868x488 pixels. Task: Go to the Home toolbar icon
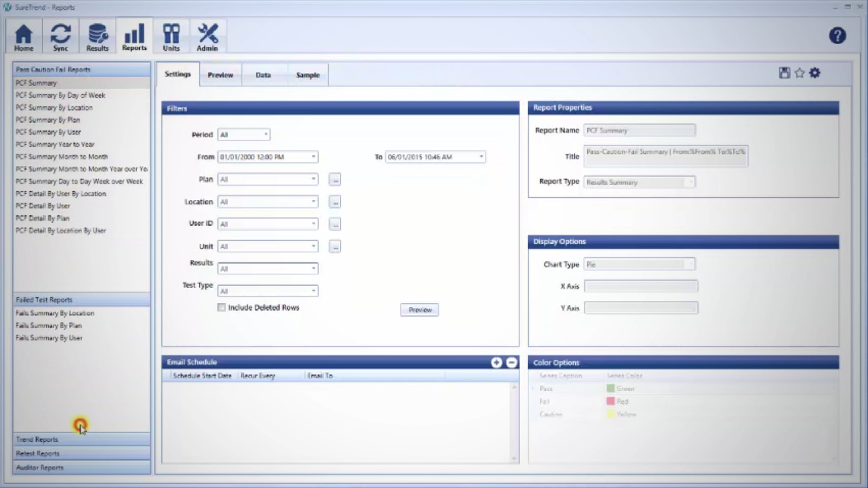[x=24, y=37]
